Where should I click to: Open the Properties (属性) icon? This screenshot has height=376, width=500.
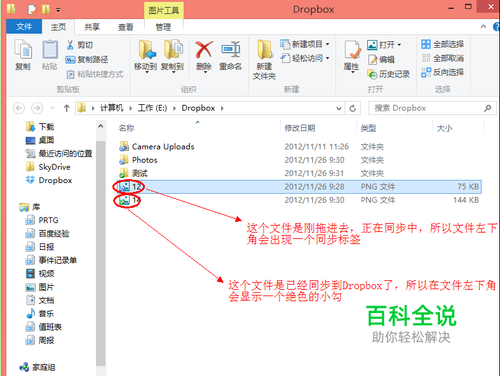point(352,50)
